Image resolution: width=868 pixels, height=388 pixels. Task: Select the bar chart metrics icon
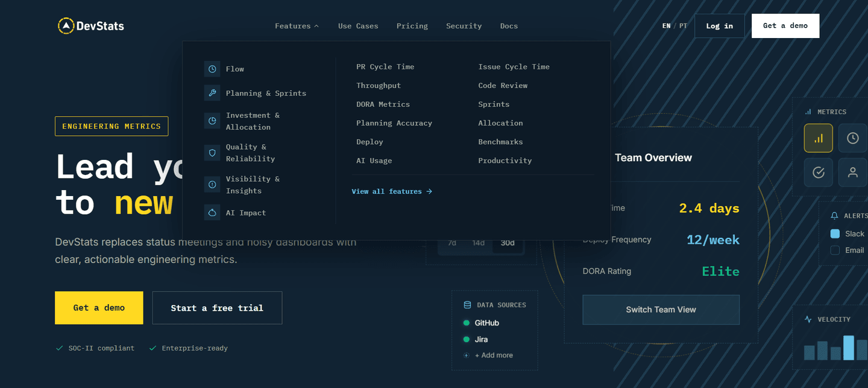click(x=819, y=138)
